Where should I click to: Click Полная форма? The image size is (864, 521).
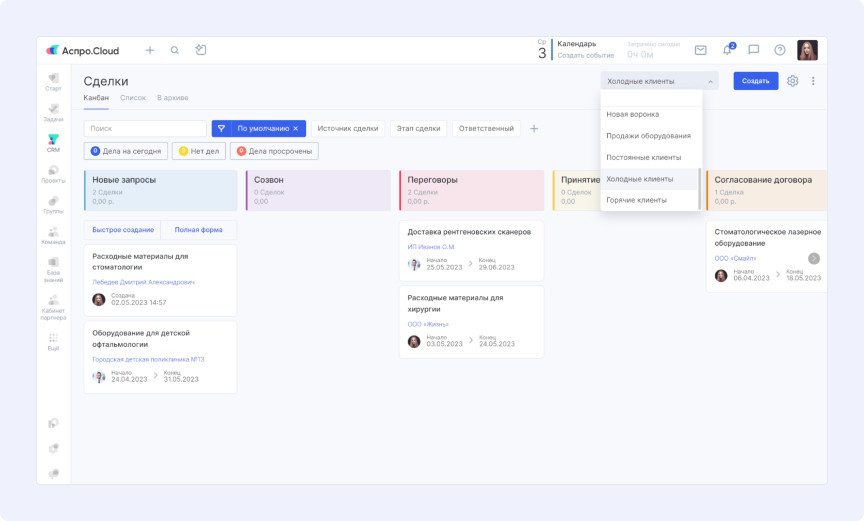(198, 230)
